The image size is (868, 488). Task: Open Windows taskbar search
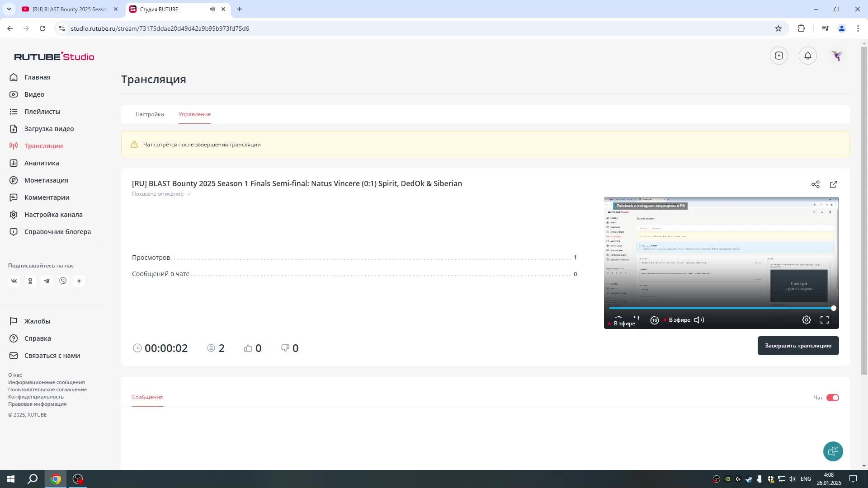click(33, 479)
